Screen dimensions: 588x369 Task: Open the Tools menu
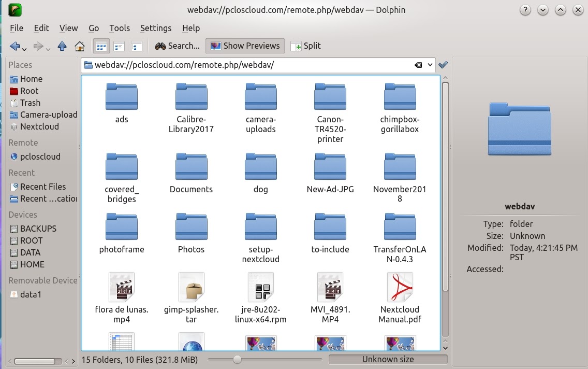[x=120, y=28]
